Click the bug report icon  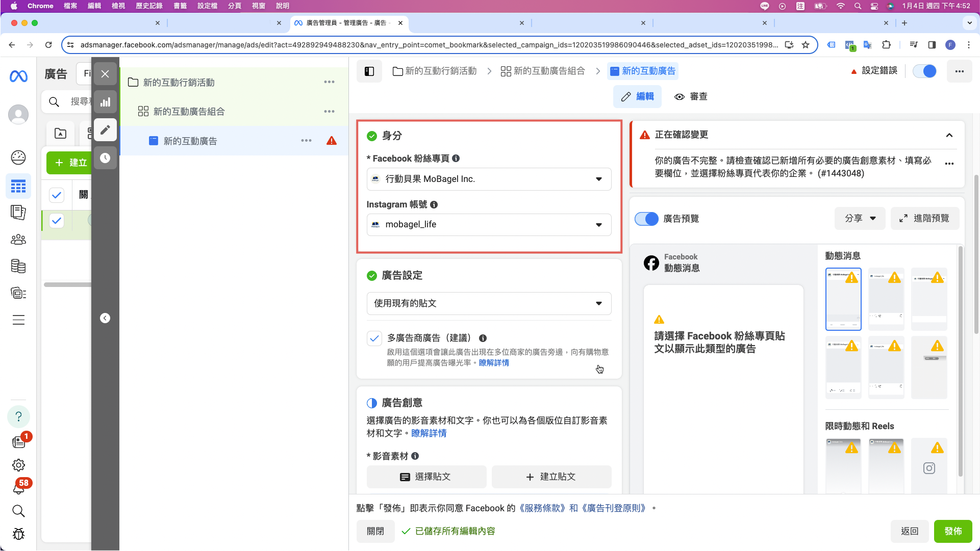[18, 534]
